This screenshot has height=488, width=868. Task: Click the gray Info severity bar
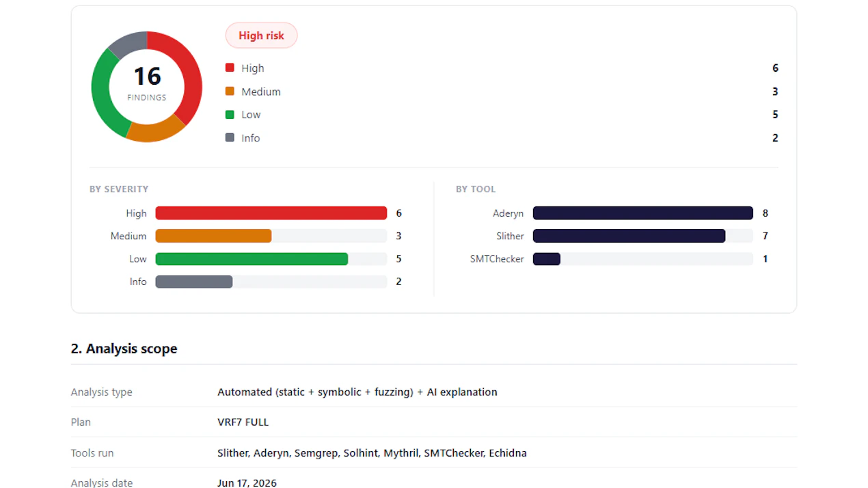194,282
